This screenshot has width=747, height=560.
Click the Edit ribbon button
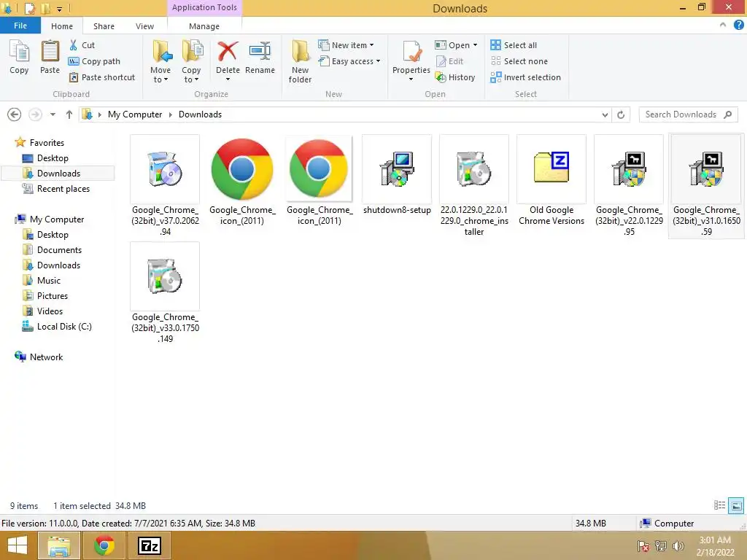point(449,61)
